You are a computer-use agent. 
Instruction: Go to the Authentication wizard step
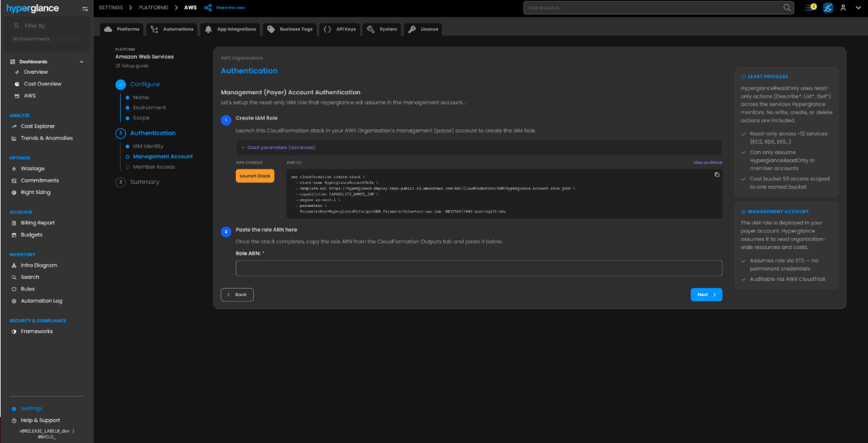[145, 133]
